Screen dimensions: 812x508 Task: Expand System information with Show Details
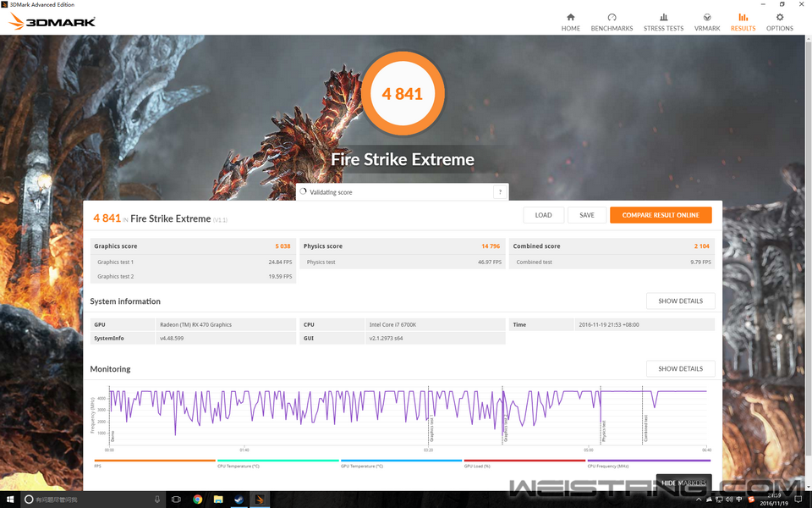(x=680, y=301)
